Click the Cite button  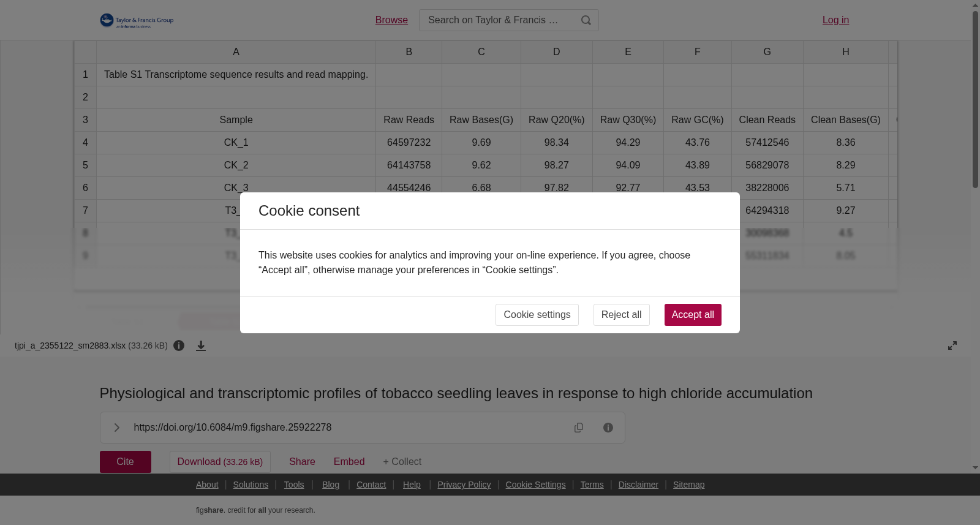[126, 462]
